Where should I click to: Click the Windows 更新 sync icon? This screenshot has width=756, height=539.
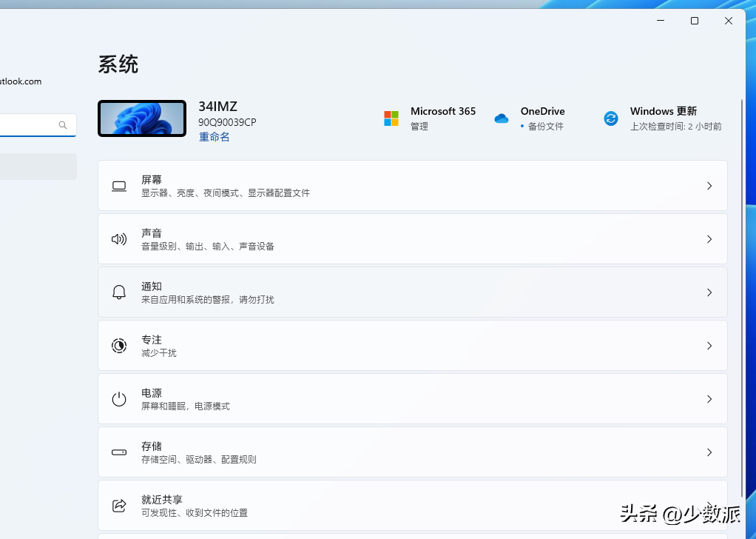pyautogui.click(x=611, y=118)
